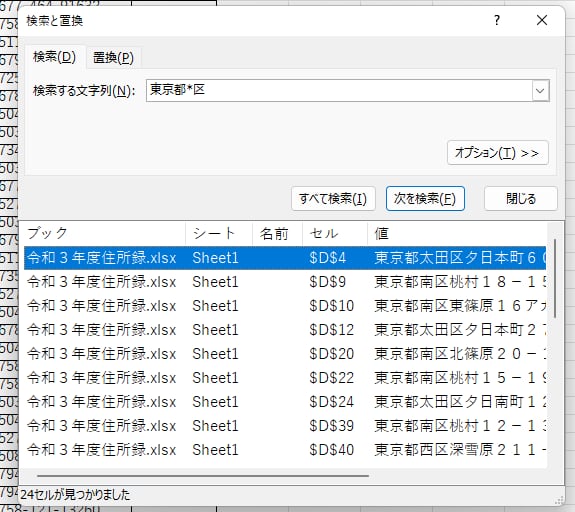The image size is (575, 512).
Task: Click the results list horizontal scrollbar
Action: click(x=203, y=476)
